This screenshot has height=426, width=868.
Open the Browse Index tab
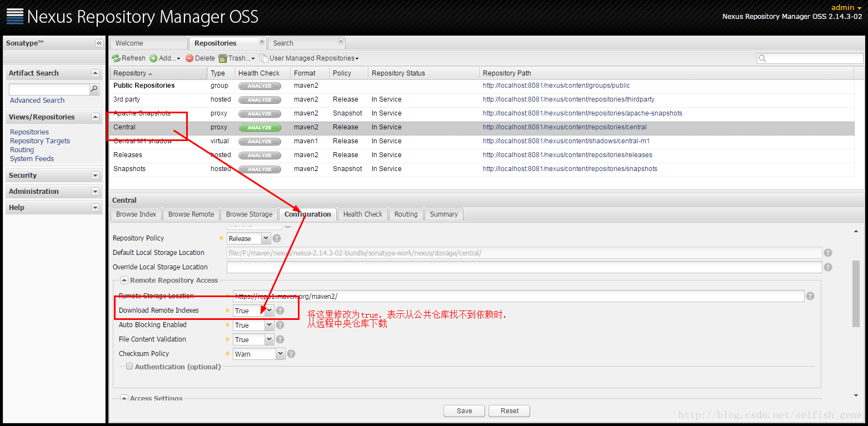coord(136,214)
